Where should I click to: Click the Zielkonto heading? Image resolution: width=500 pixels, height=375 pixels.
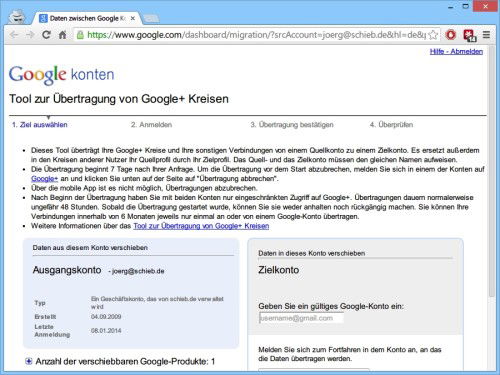coord(279,270)
